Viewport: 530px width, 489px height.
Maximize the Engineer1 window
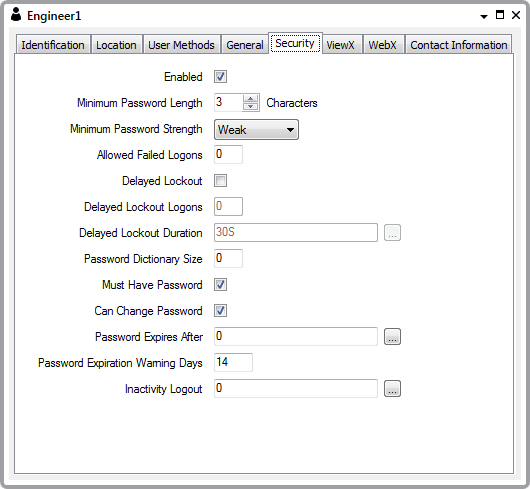point(500,15)
